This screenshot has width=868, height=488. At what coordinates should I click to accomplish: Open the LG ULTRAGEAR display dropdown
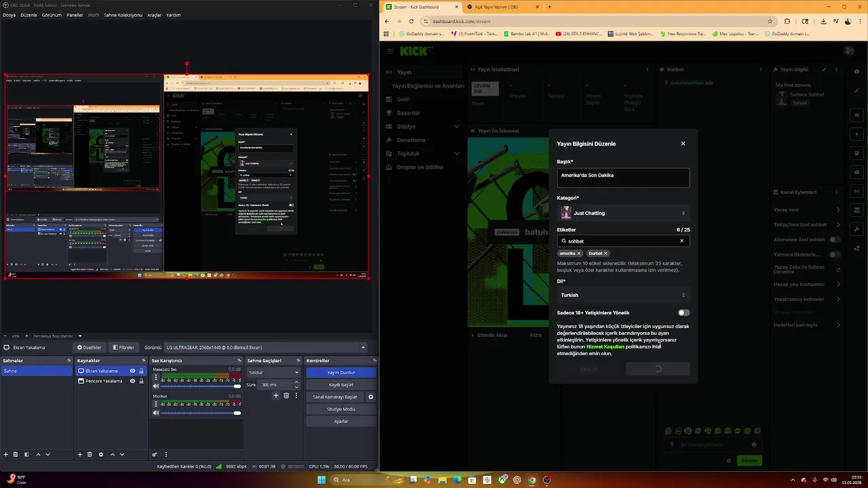265,348
